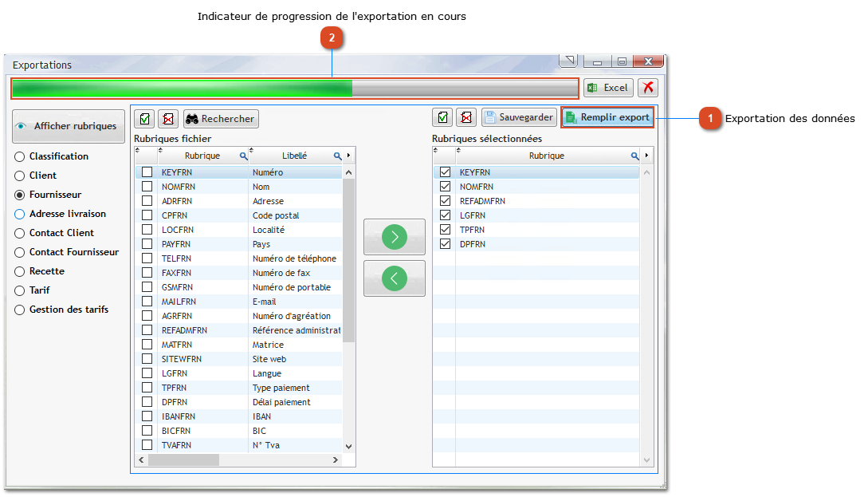Uncheck all fields in Rubriques fichier
The image size is (868, 497).
click(x=168, y=119)
